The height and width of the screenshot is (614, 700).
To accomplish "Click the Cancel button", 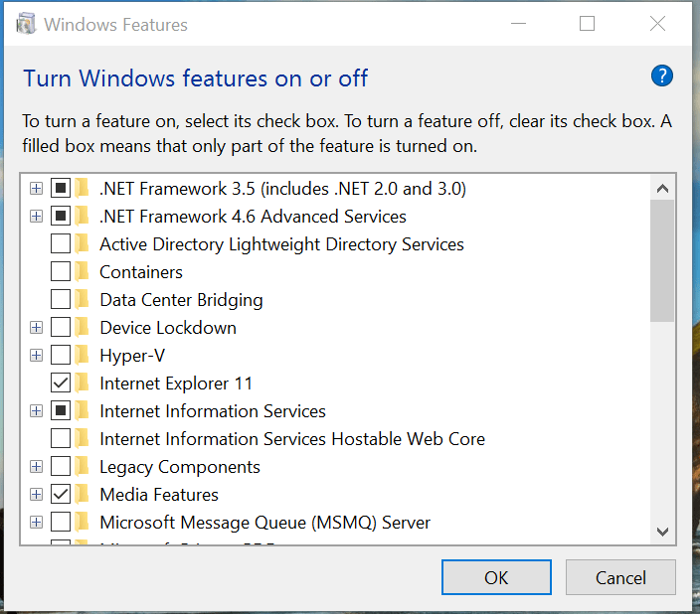I will tap(620, 577).
